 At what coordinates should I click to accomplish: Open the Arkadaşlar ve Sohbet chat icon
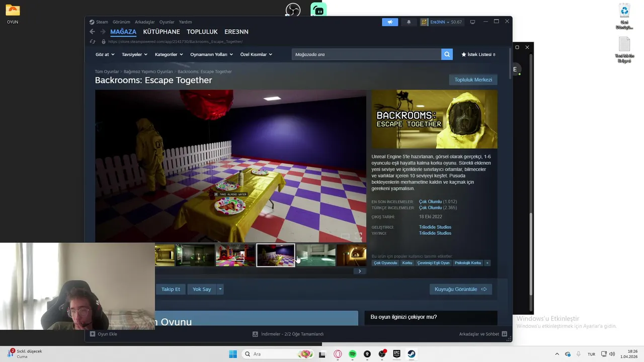tap(504, 334)
